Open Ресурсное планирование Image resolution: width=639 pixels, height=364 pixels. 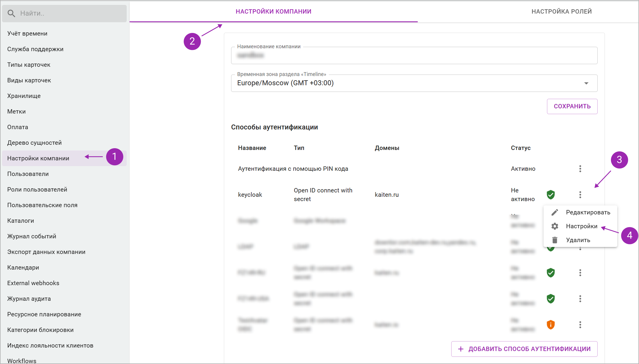44,314
